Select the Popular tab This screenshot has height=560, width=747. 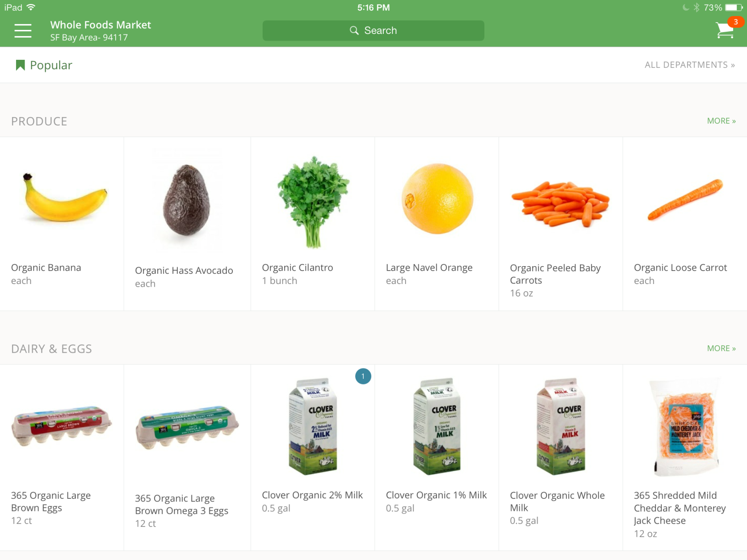[44, 65]
